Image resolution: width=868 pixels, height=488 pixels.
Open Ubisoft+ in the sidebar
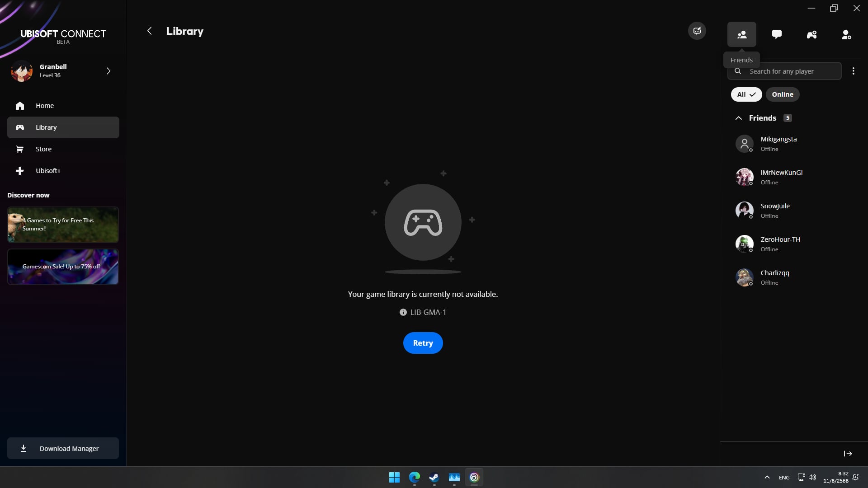pos(63,171)
